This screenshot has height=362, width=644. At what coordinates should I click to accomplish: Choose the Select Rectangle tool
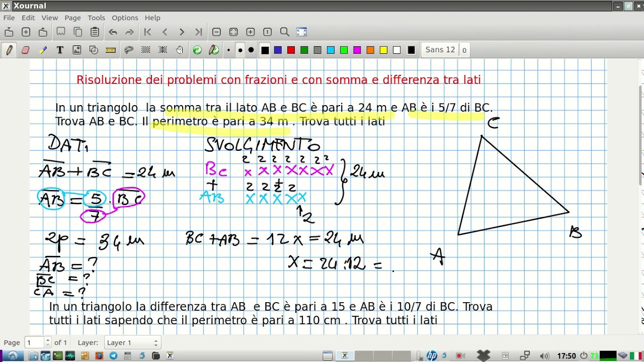click(146, 50)
